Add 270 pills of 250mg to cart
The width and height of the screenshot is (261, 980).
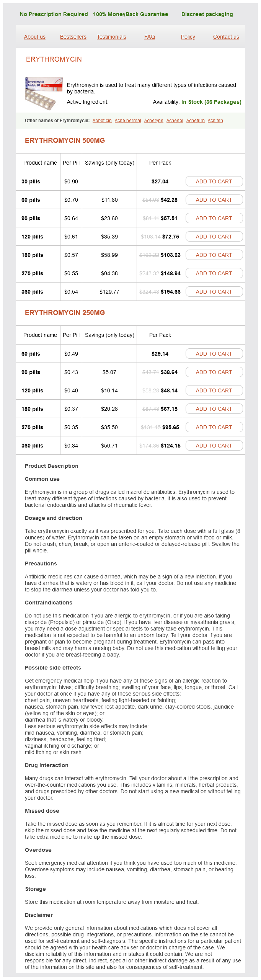click(x=214, y=427)
